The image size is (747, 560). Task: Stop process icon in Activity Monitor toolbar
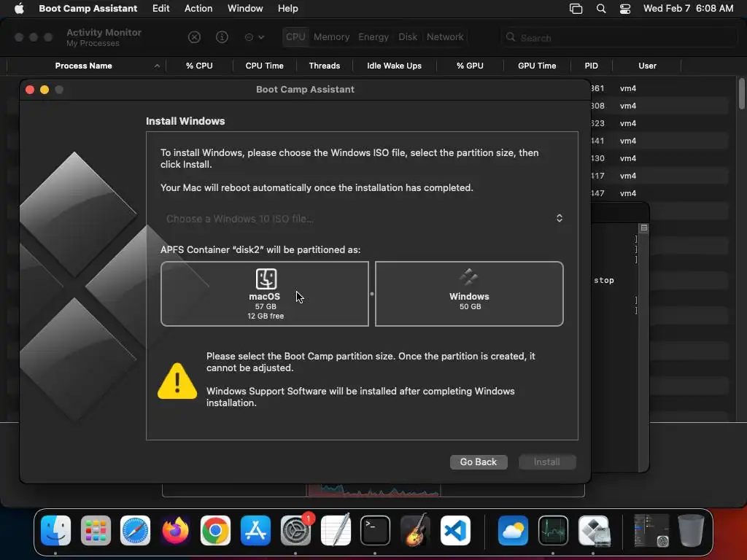194,37
